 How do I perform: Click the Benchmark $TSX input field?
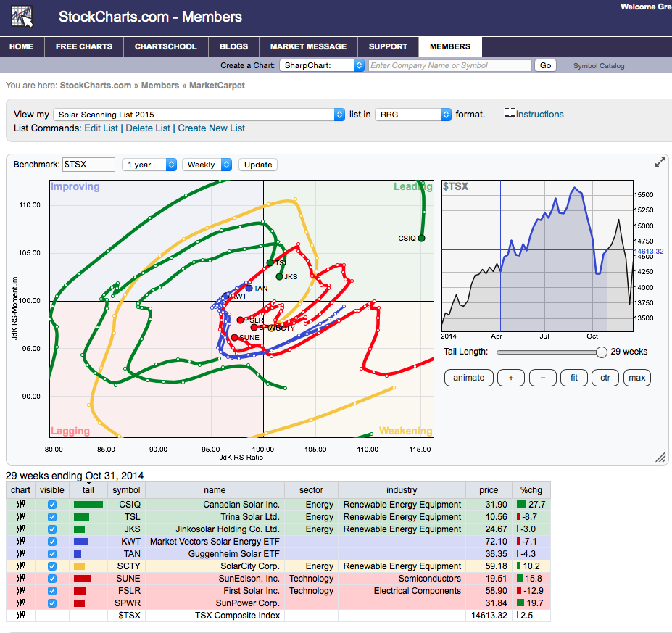[x=89, y=165]
